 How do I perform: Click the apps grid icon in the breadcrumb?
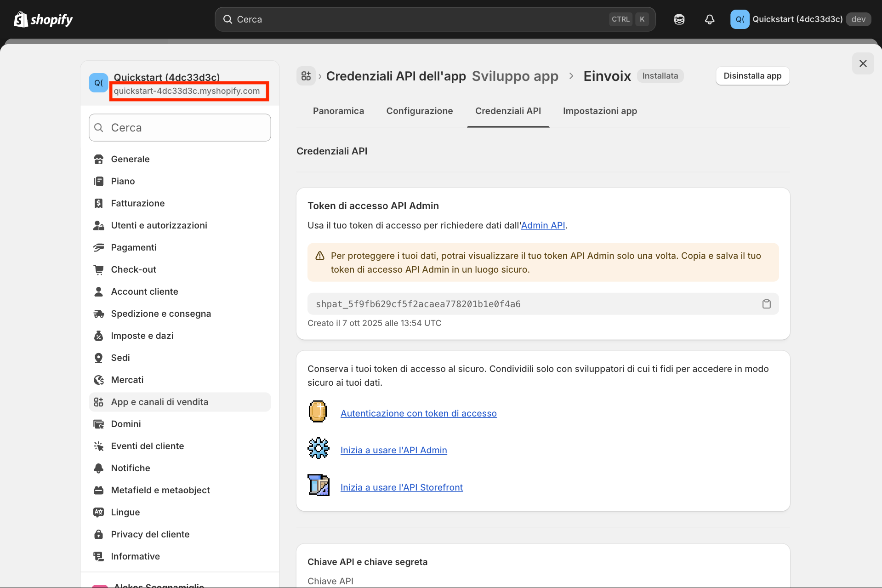[306, 76]
